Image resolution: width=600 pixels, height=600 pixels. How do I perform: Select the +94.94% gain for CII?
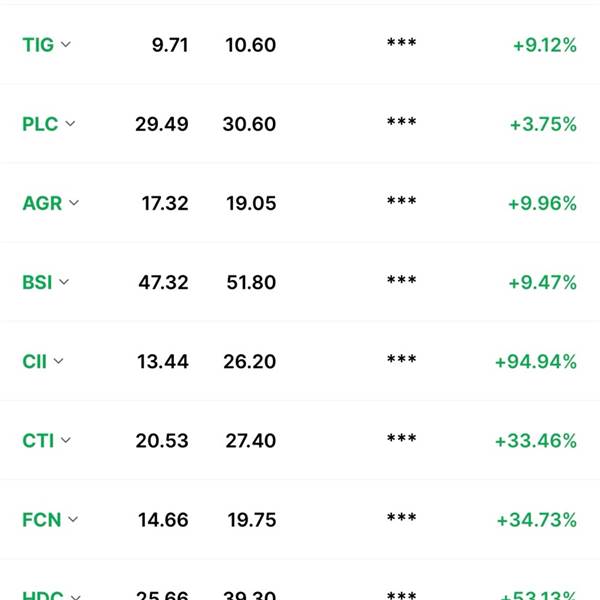tap(536, 362)
